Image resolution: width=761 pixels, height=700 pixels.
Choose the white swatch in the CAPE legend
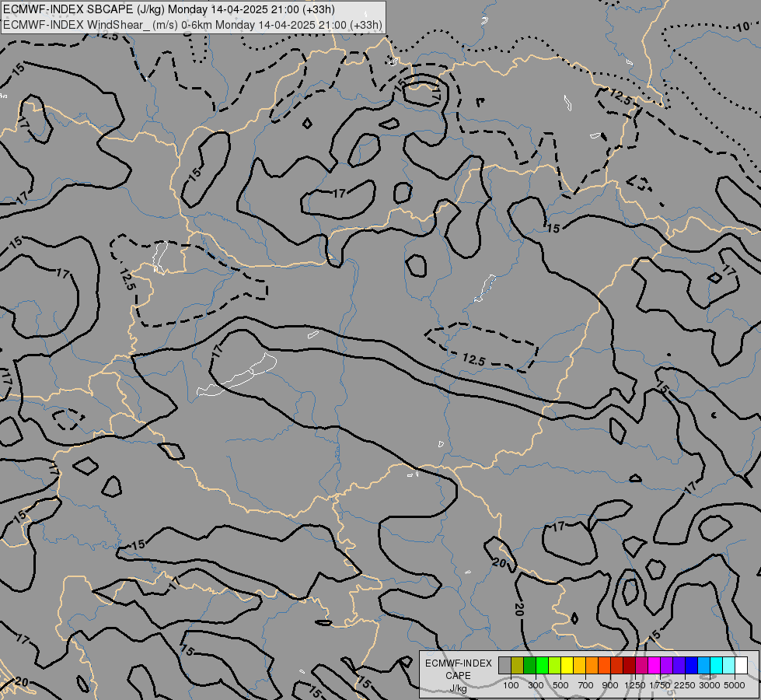pyautogui.click(x=741, y=665)
